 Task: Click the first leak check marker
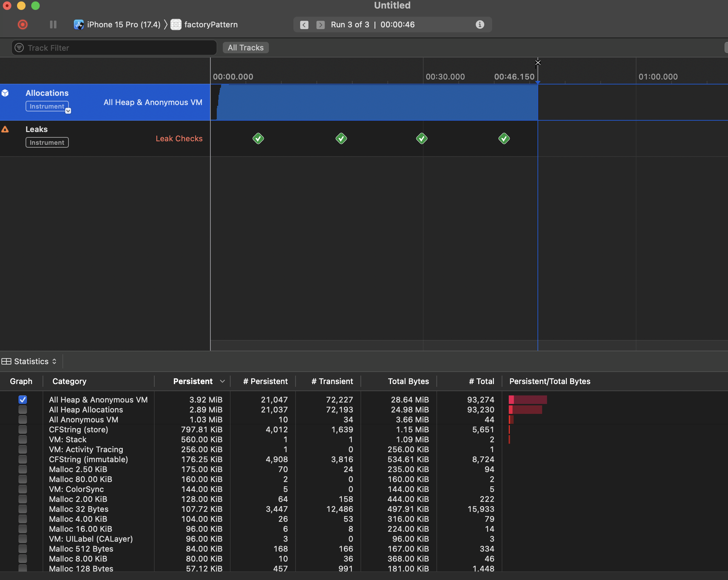click(258, 138)
